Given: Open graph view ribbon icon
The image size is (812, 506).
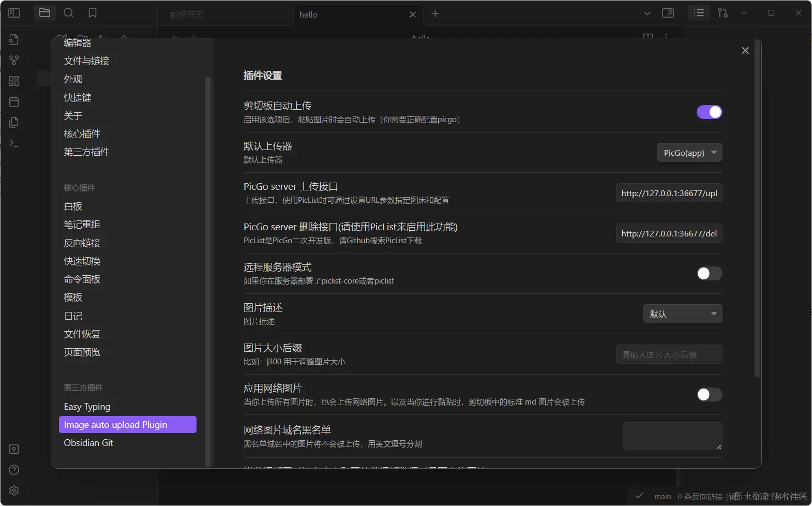Looking at the screenshot, I should point(14,61).
